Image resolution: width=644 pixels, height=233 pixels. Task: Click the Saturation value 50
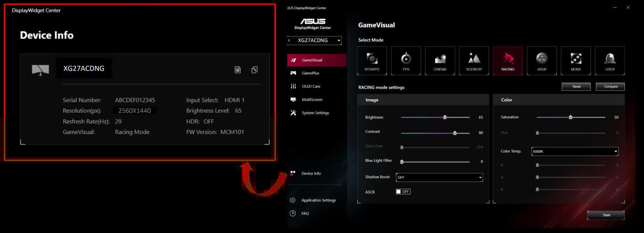tap(616, 117)
